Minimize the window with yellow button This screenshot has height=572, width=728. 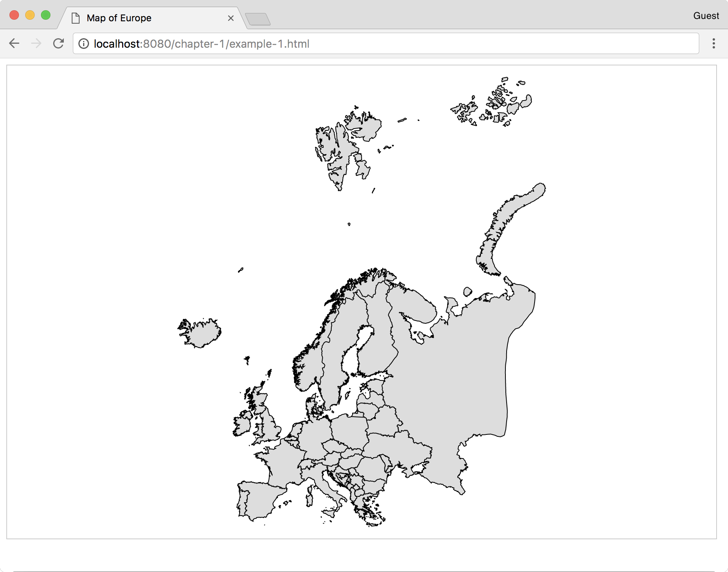[30, 15]
